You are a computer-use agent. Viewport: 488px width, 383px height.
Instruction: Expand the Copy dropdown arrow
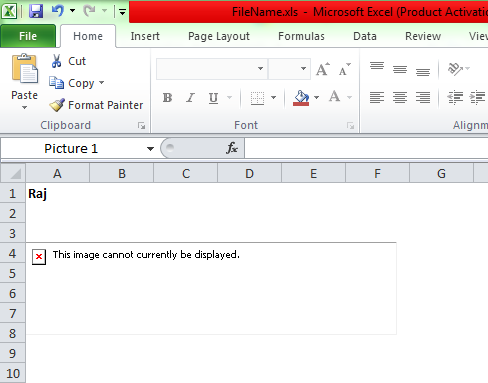pyautogui.click(x=102, y=82)
